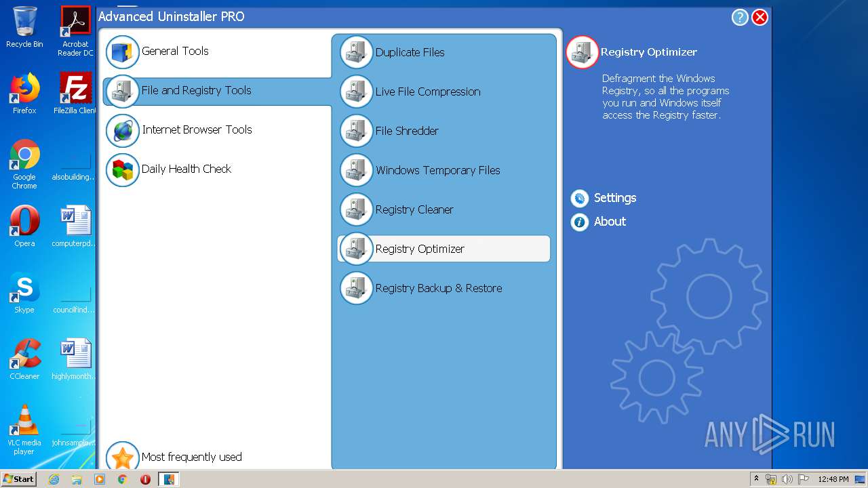Image resolution: width=868 pixels, height=488 pixels.
Task: Click the Registry Cleaner tool icon
Action: point(356,209)
